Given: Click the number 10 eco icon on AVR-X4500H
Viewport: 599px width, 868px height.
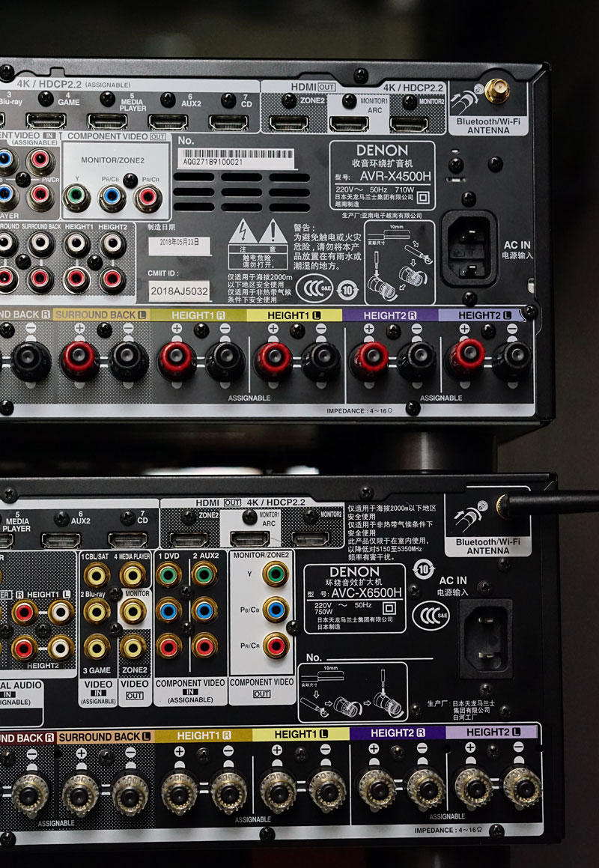Looking at the screenshot, I should [x=347, y=290].
